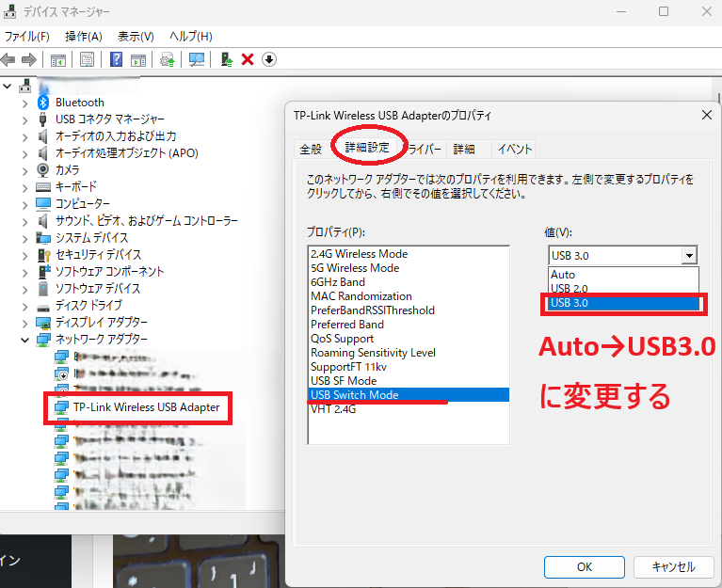Click the Forward arrow toolbar icon
The height and width of the screenshot is (588, 722).
pyautogui.click(x=28, y=59)
